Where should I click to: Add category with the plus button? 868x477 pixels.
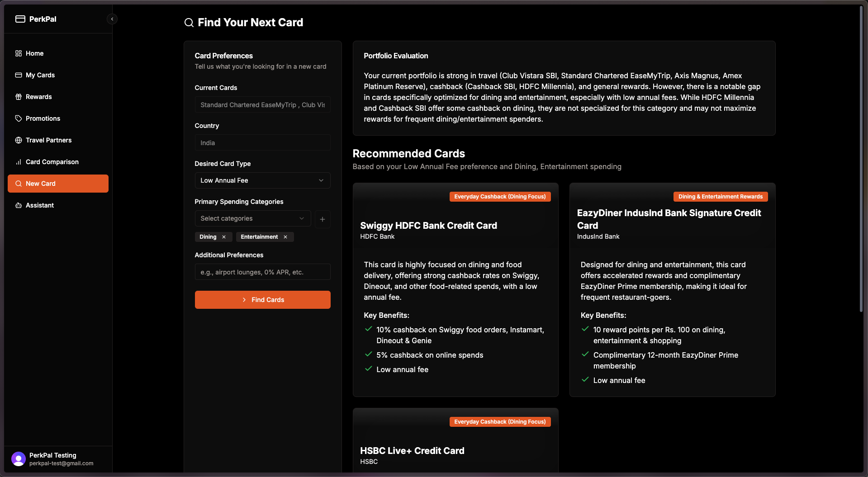point(323,219)
